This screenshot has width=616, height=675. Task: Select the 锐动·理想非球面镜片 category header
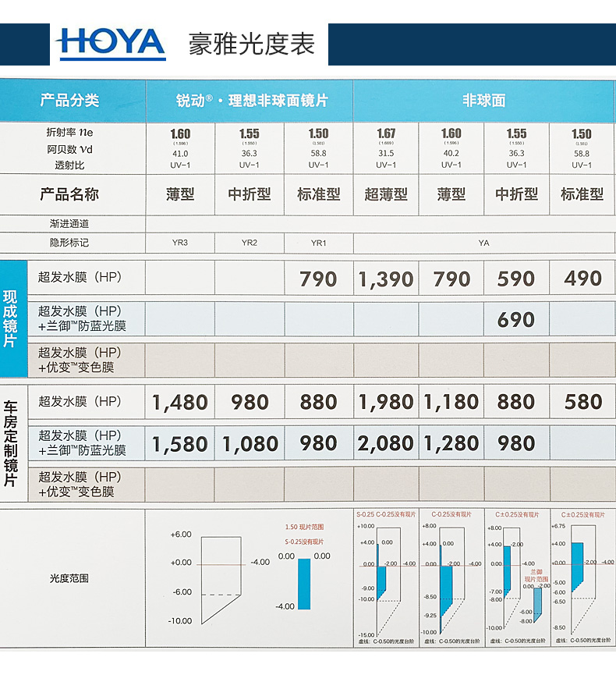pos(252,101)
